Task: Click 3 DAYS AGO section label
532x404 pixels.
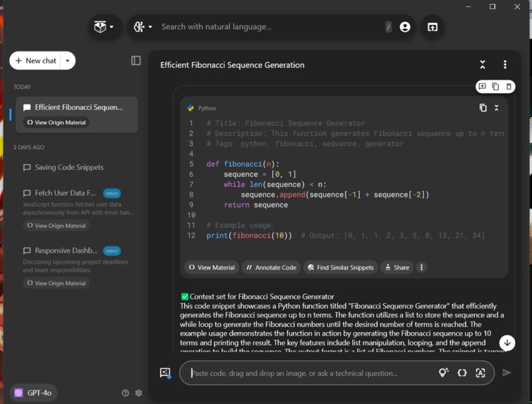Action: (x=28, y=147)
